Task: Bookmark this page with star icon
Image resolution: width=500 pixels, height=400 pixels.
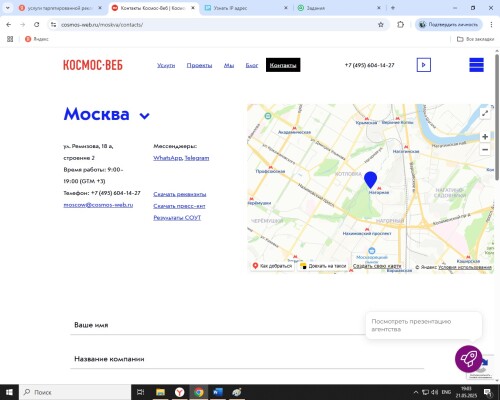Action: tap(381, 25)
